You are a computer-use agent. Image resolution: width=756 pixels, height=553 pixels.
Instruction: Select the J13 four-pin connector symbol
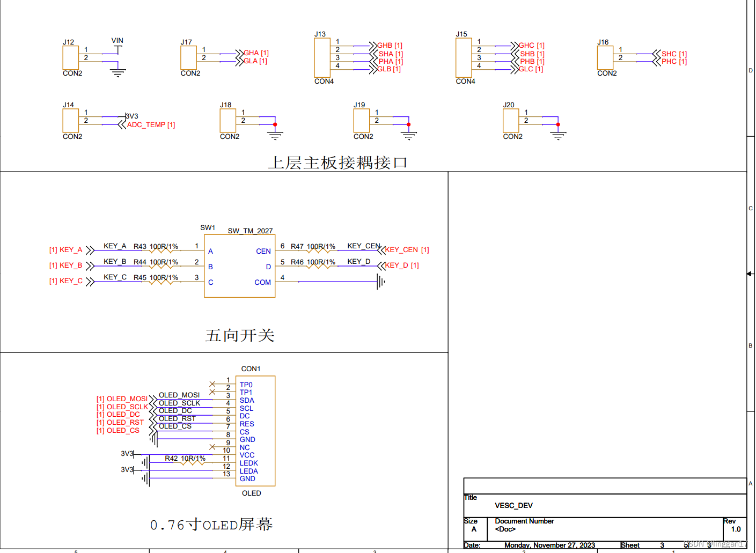point(322,57)
